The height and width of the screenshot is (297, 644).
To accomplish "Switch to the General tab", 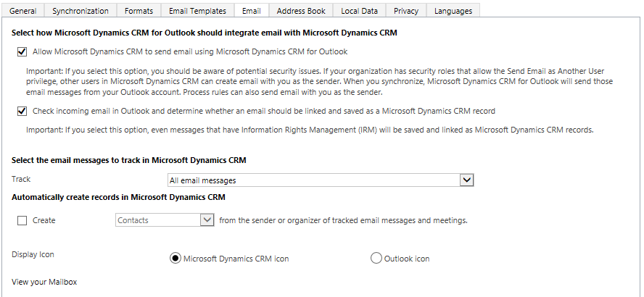I will pyautogui.click(x=23, y=11).
